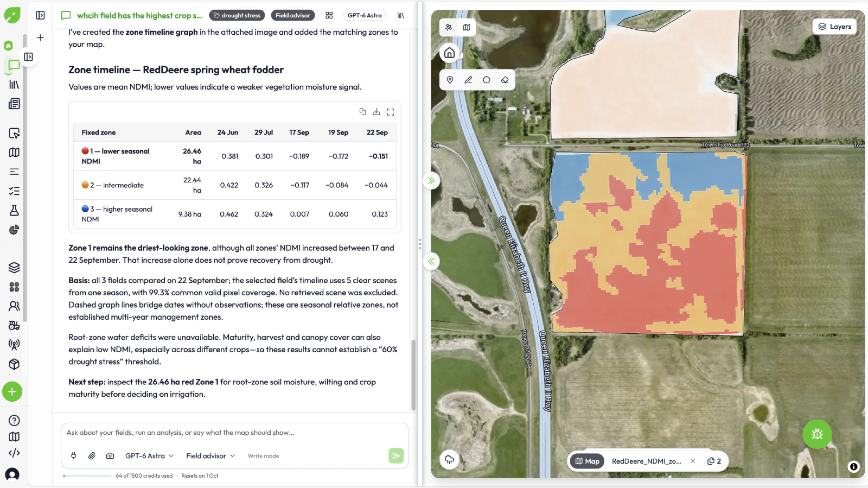
Task: Open user profile avatar in sidebar
Action: click(12, 474)
